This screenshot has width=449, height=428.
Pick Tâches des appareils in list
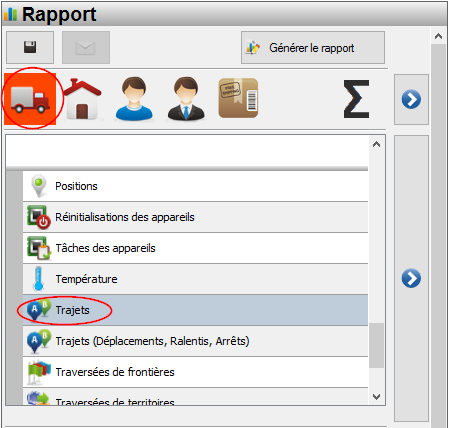point(195,248)
